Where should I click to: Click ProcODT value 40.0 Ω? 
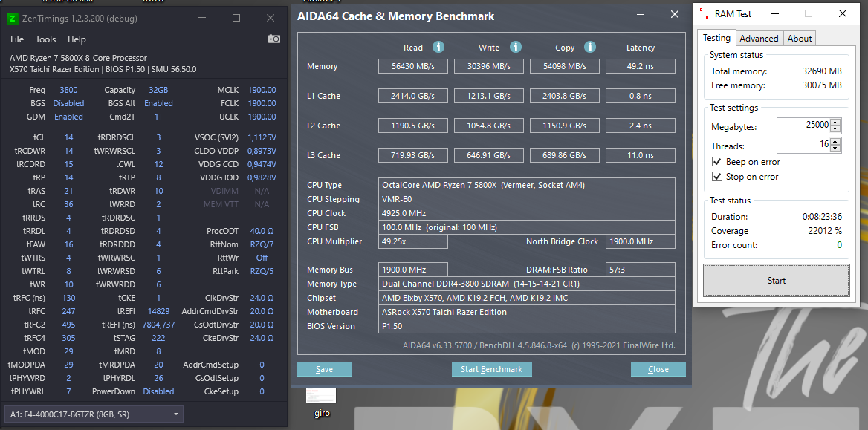(x=262, y=231)
